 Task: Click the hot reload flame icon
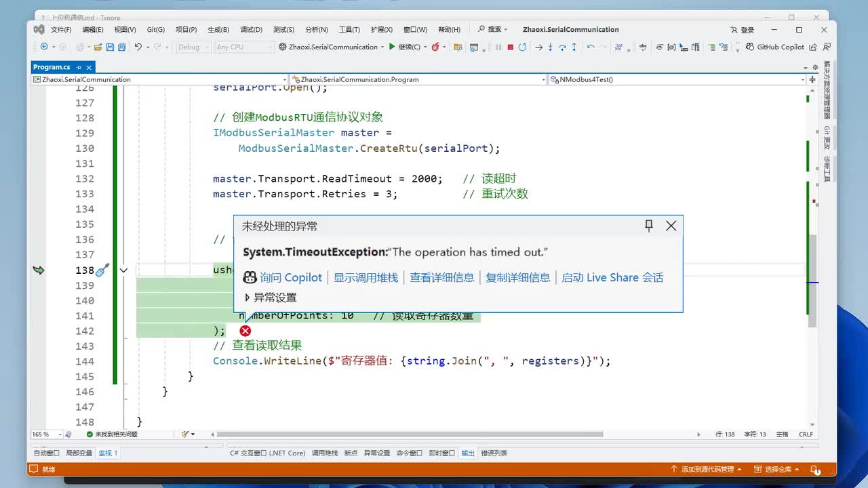[435, 47]
